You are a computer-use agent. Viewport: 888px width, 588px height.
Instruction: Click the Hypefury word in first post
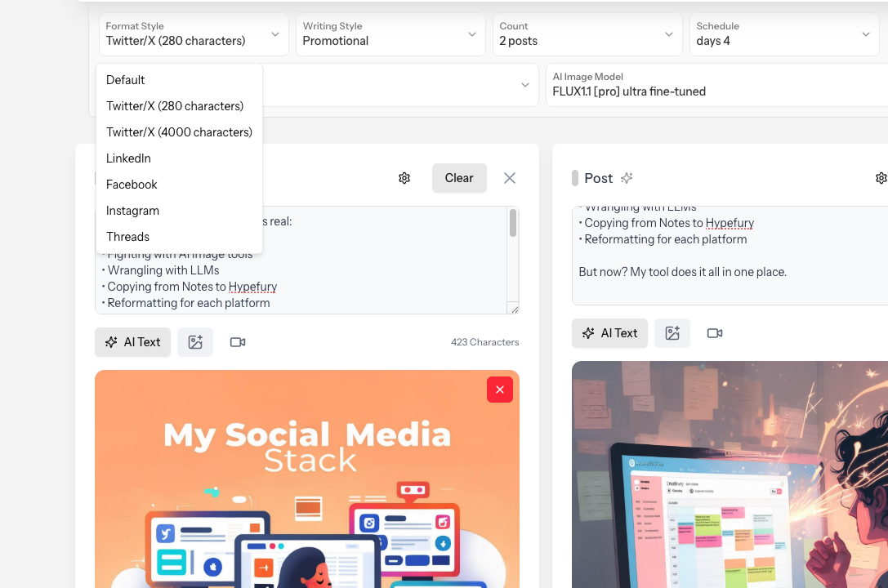[x=252, y=287]
